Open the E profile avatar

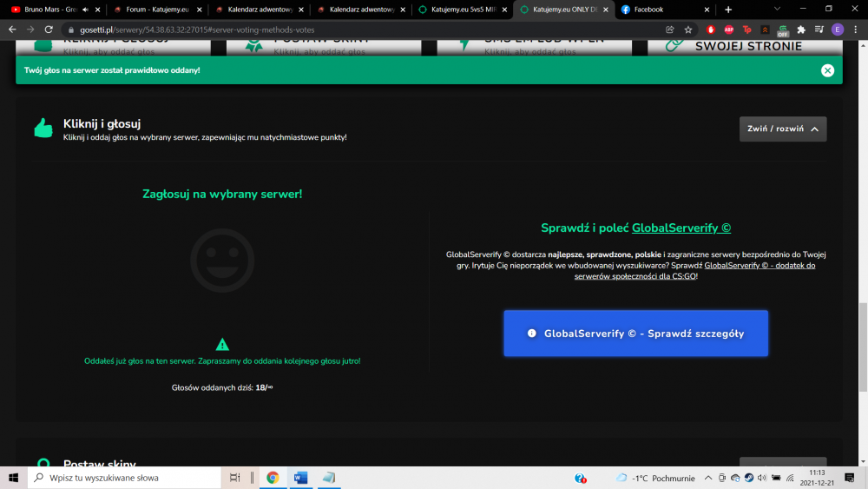pyautogui.click(x=838, y=30)
